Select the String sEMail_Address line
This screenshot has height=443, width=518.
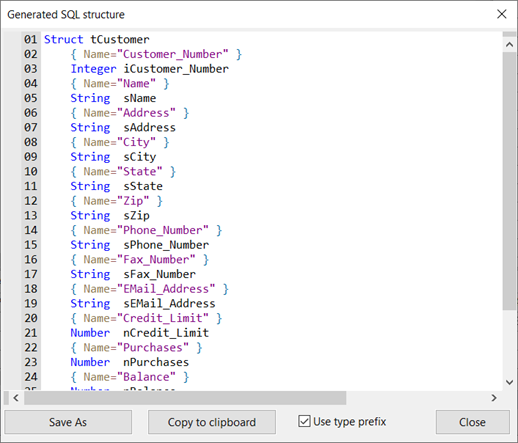pos(143,303)
